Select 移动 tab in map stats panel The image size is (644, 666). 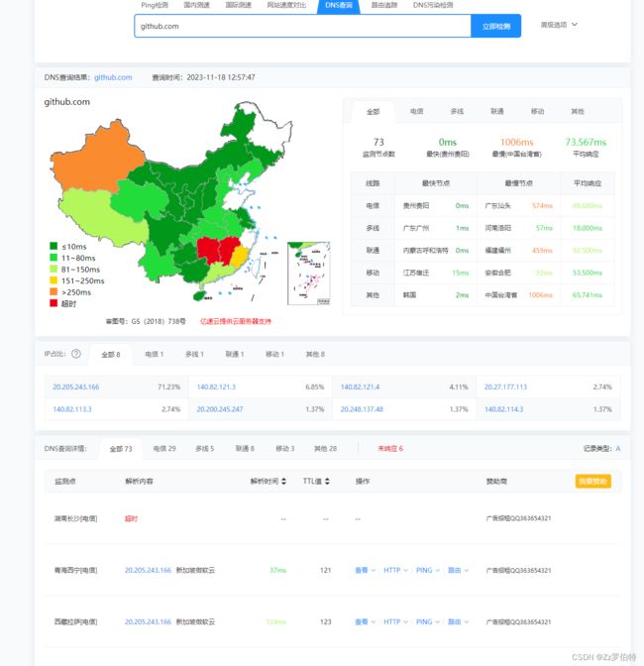pos(537,111)
